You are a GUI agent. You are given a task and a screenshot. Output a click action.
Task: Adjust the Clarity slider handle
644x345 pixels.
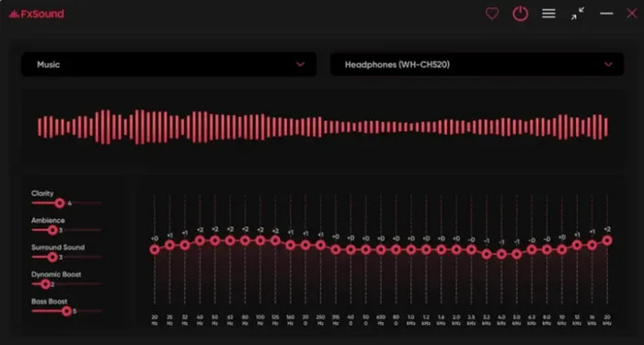(x=60, y=203)
